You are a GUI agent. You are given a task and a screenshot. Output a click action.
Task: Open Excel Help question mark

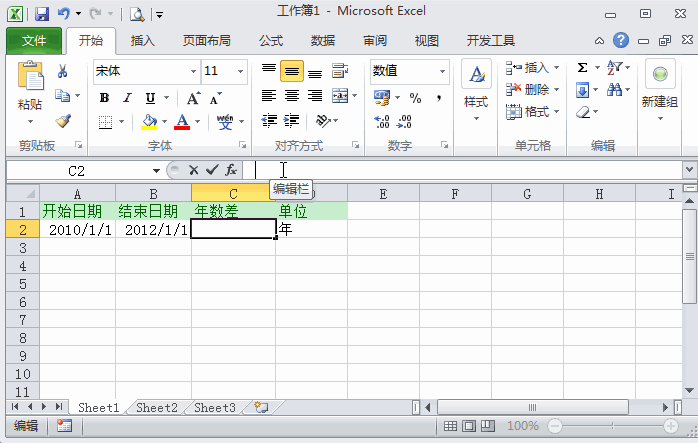point(621,41)
